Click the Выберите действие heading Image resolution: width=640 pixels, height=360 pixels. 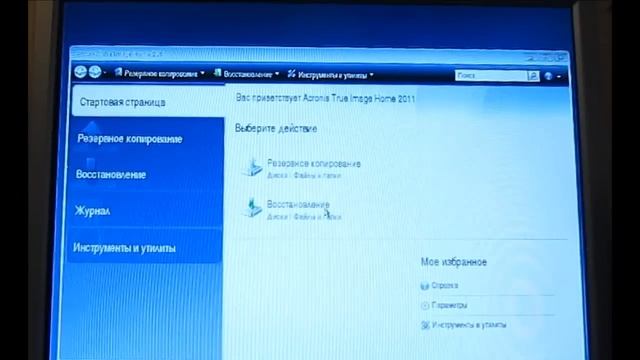pos(276,129)
